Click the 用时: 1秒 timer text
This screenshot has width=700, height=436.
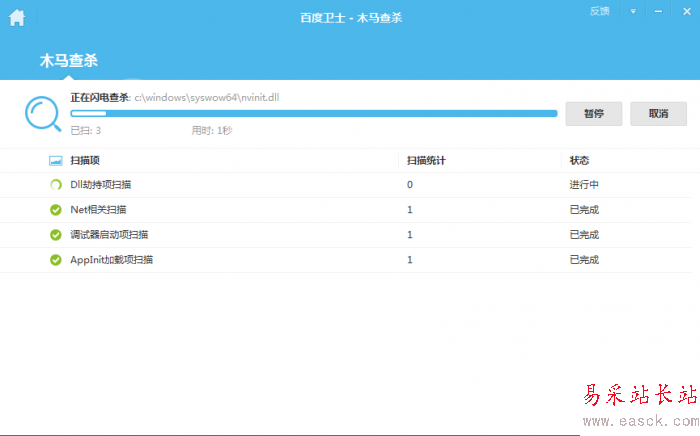point(212,131)
